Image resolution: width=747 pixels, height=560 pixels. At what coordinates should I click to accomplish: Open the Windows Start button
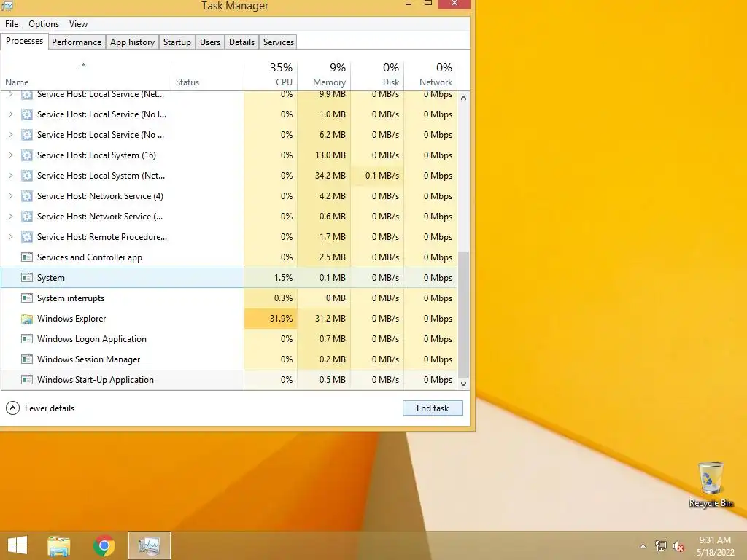click(18, 545)
